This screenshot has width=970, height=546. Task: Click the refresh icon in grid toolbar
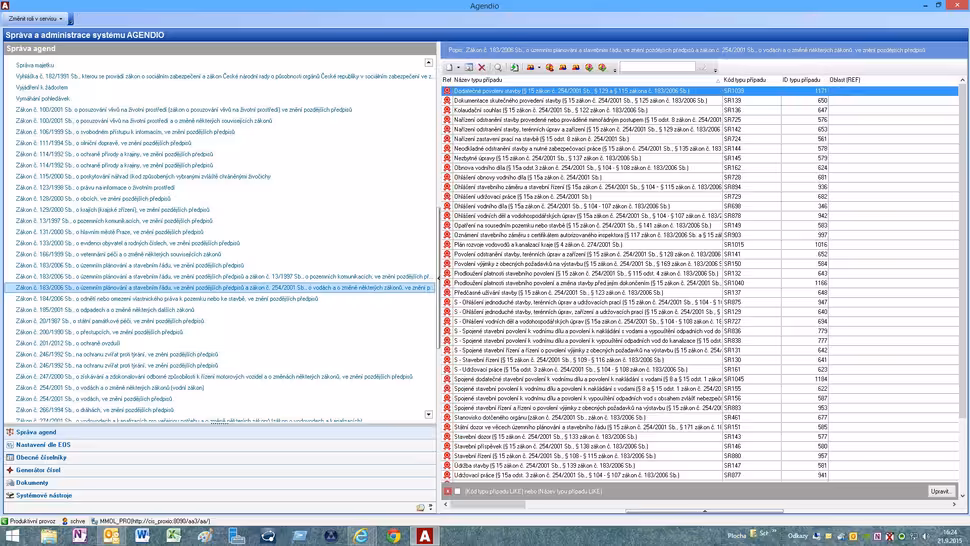514,68
